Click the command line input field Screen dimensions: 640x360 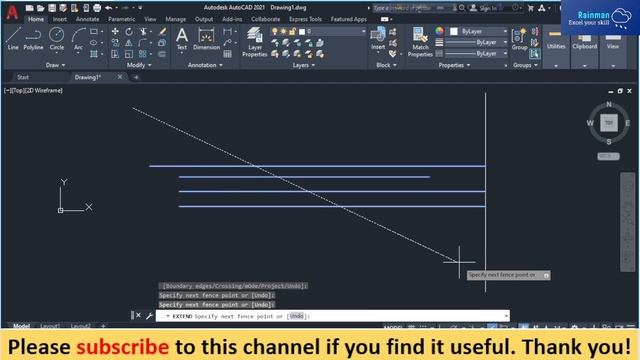coord(332,316)
